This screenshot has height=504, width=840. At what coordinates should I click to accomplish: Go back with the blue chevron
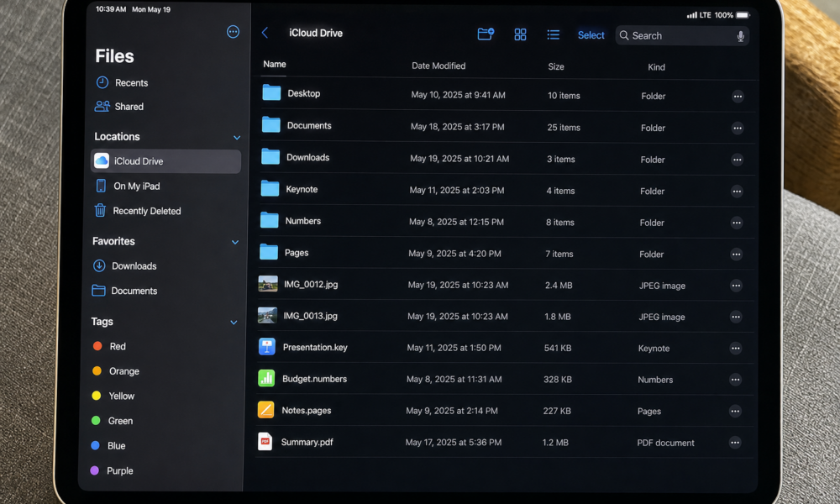tap(265, 33)
